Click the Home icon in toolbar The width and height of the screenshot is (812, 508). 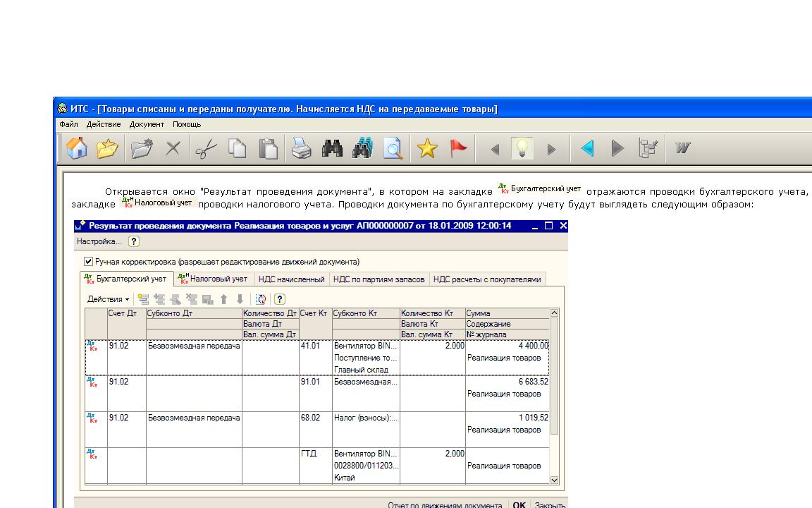(x=76, y=149)
